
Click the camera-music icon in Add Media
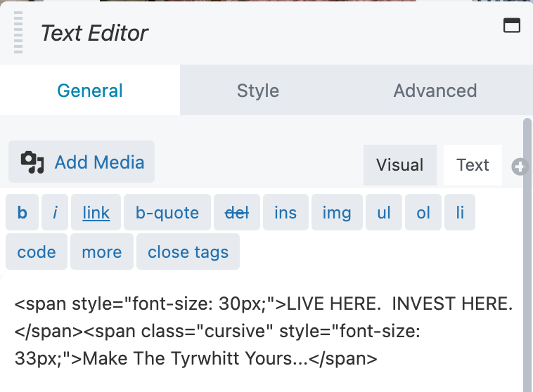pos(32,162)
